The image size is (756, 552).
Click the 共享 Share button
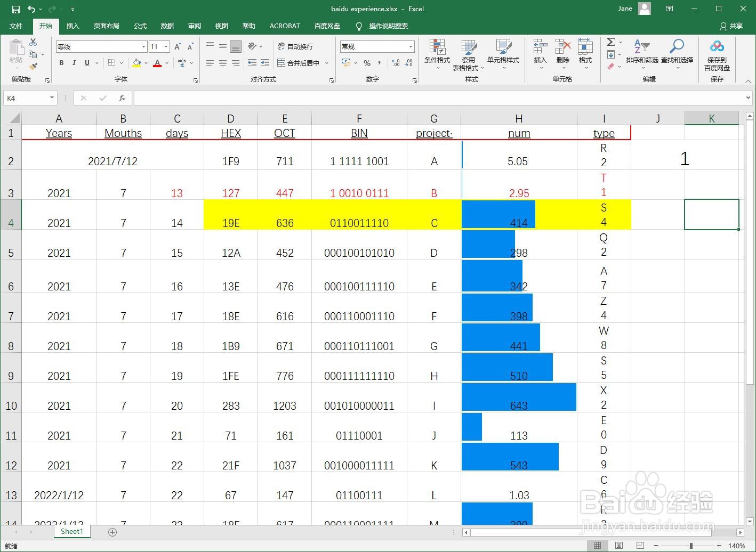pos(731,26)
